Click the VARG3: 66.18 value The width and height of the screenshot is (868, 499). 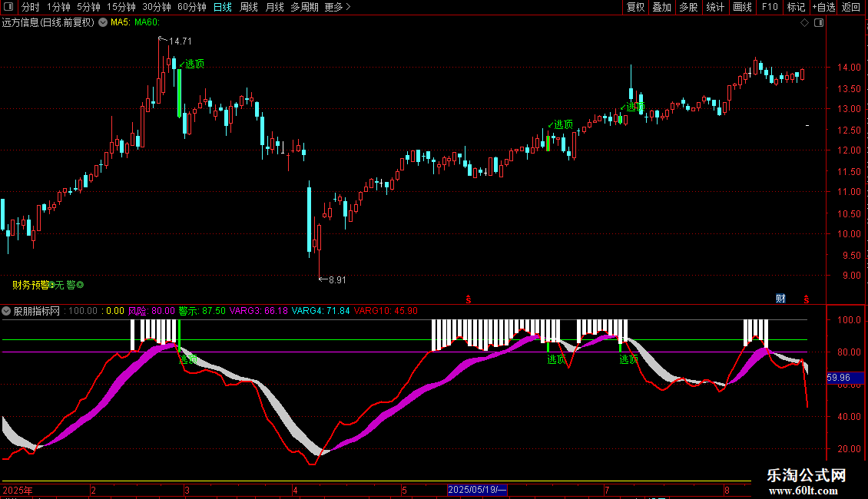259,311
